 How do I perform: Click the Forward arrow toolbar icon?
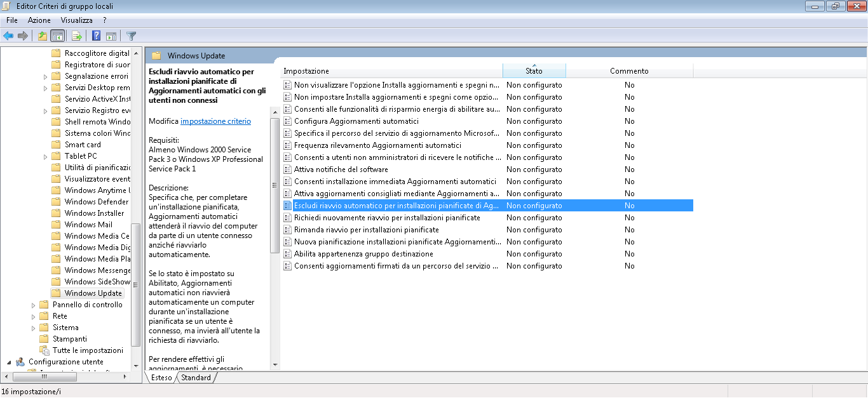pyautogui.click(x=23, y=36)
